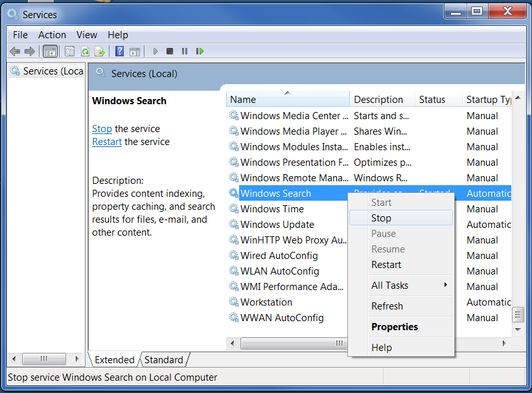
Task: Switch to the Extended tab
Action: coord(114,359)
